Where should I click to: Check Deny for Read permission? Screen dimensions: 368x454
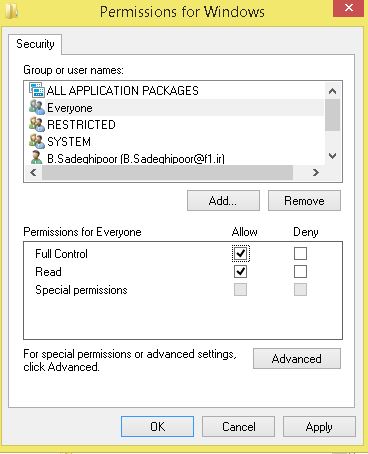[300, 272]
